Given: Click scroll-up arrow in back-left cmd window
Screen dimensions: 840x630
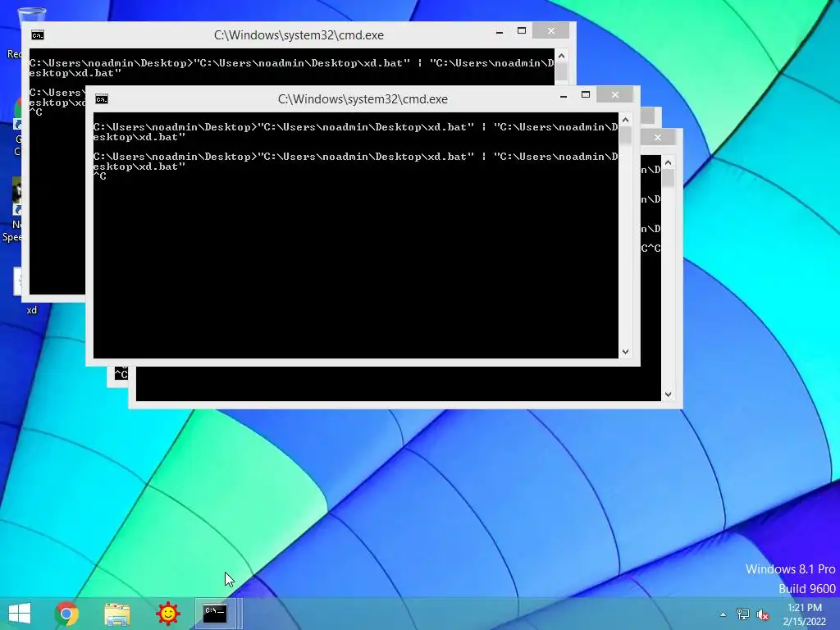Looking at the screenshot, I should (561, 56).
